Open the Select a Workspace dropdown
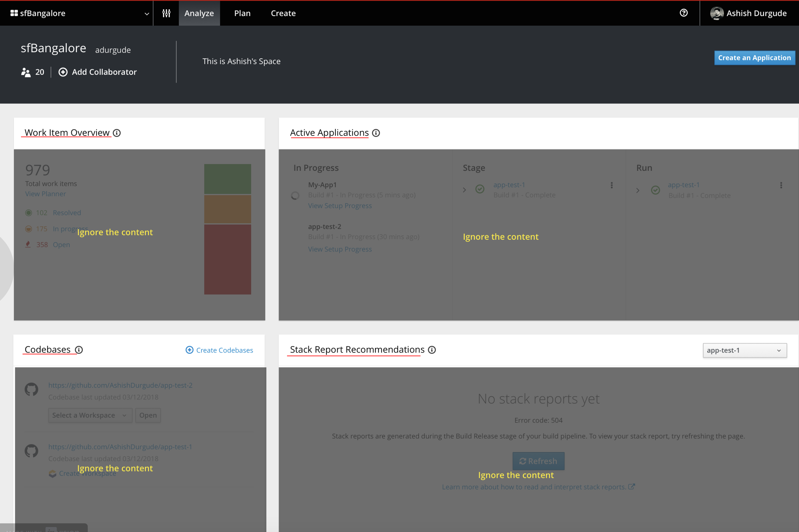The width and height of the screenshot is (799, 532). click(x=90, y=415)
